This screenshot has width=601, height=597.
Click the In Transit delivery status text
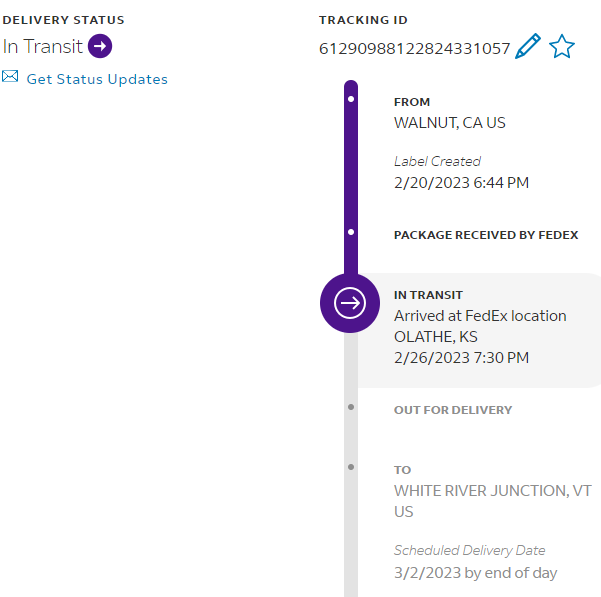[x=42, y=47]
